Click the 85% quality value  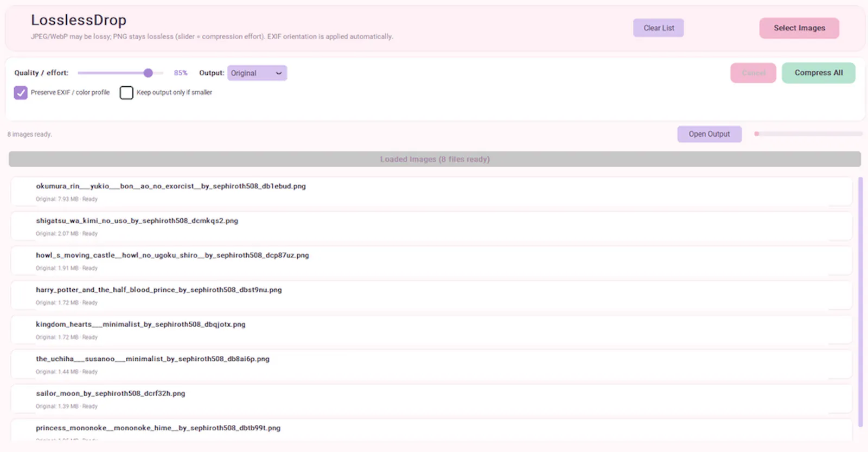(x=181, y=73)
